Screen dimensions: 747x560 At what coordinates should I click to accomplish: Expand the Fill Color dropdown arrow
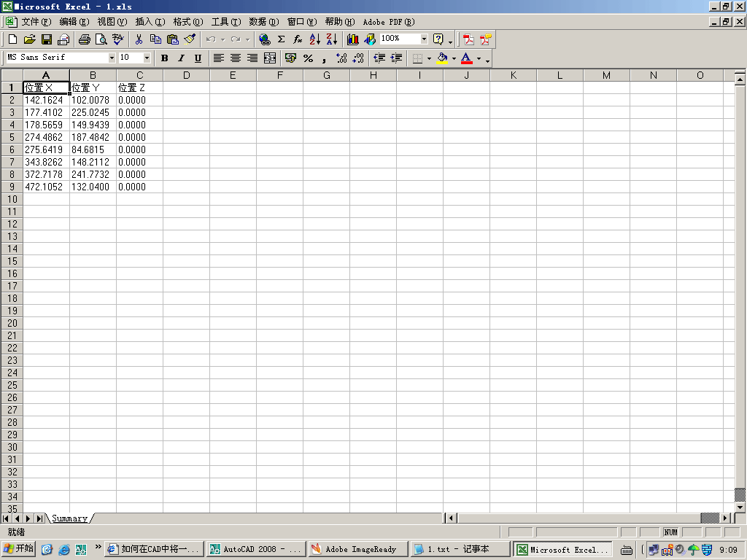click(454, 58)
